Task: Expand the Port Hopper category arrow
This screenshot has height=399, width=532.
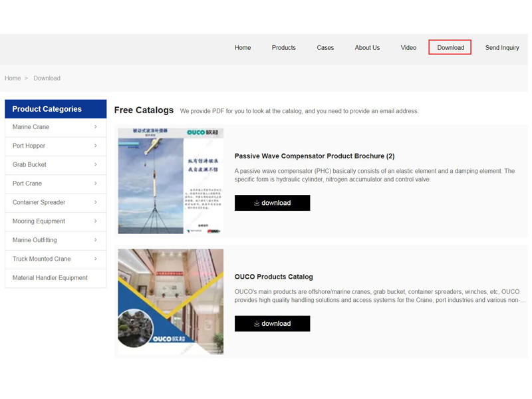Action: tap(96, 146)
